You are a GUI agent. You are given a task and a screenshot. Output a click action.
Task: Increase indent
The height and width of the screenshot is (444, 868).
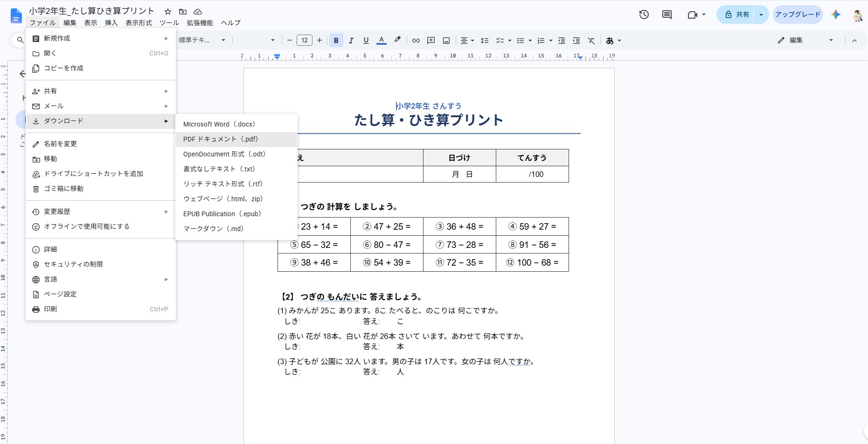pos(576,41)
